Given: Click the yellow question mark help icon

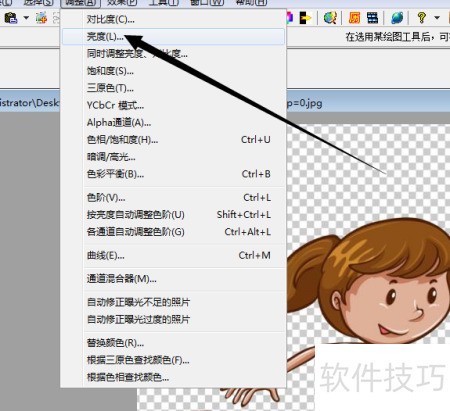Looking at the screenshot, I should pos(422,17).
